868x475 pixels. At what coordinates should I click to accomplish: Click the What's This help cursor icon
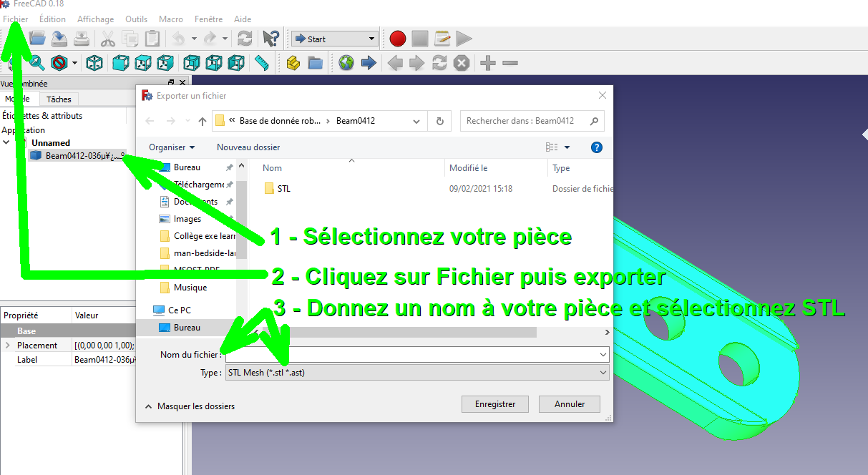[270, 39]
